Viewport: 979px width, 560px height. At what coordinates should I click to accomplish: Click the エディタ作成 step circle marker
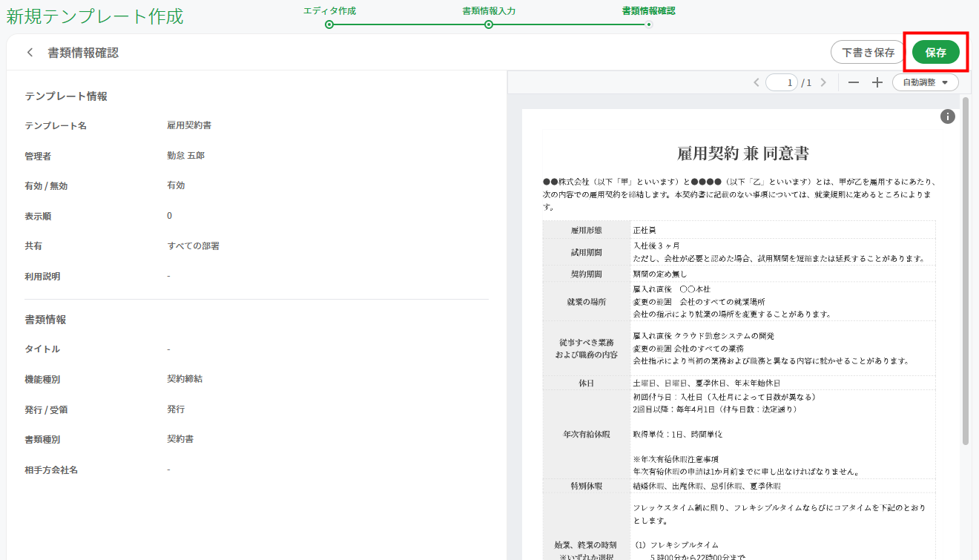pyautogui.click(x=329, y=24)
